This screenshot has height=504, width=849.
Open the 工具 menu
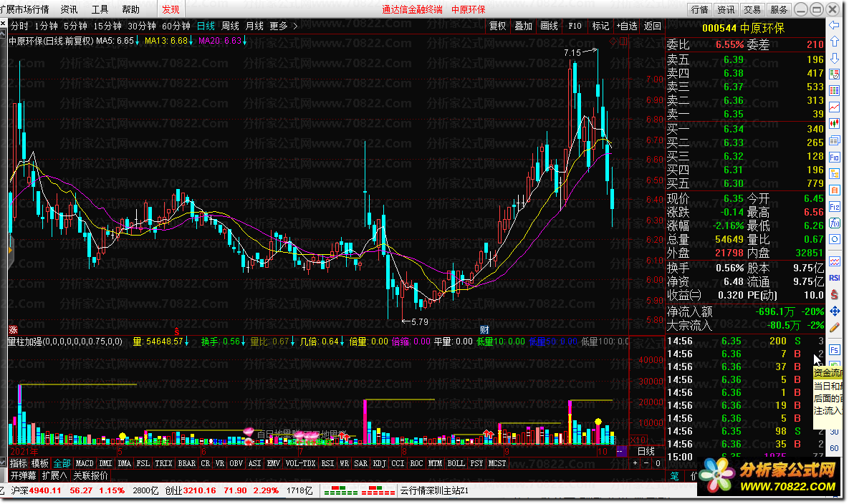click(x=100, y=9)
